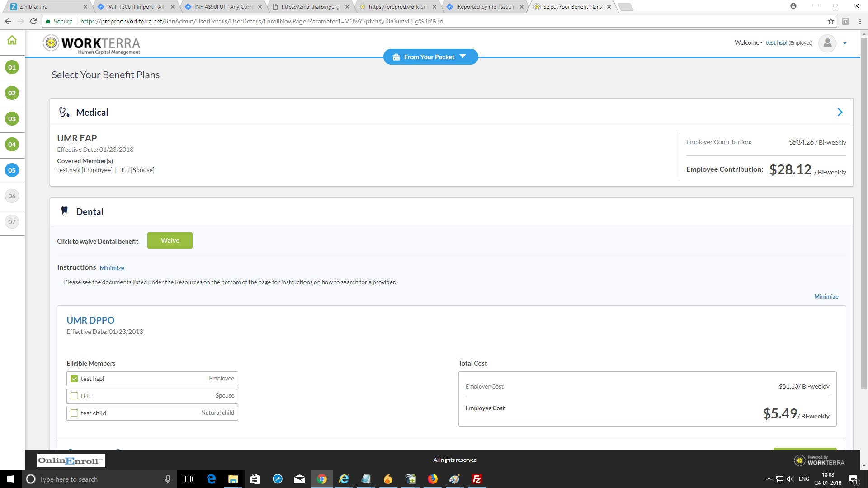Viewport: 868px width, 488px height.
Task: Open the notification action center
Action: [854, 479]
